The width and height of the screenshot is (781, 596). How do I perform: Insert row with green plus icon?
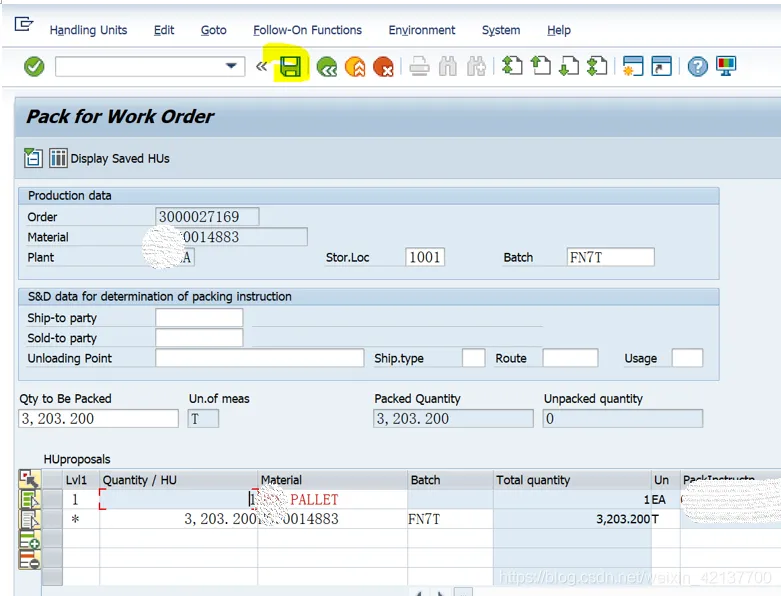point(29,540)
